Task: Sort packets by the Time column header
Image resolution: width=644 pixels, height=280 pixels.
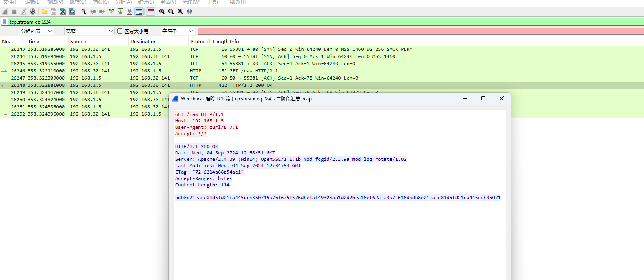Action: (47, 42)
